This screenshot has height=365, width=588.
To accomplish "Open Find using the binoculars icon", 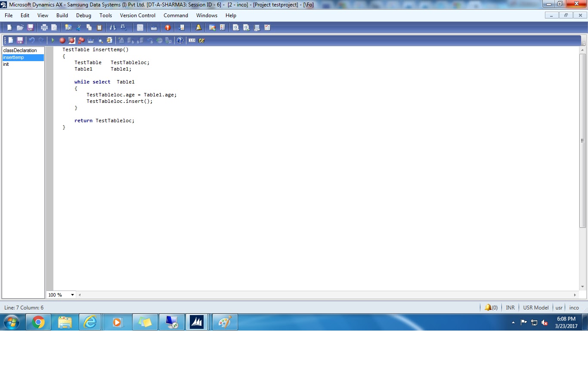I will (113, 27).
